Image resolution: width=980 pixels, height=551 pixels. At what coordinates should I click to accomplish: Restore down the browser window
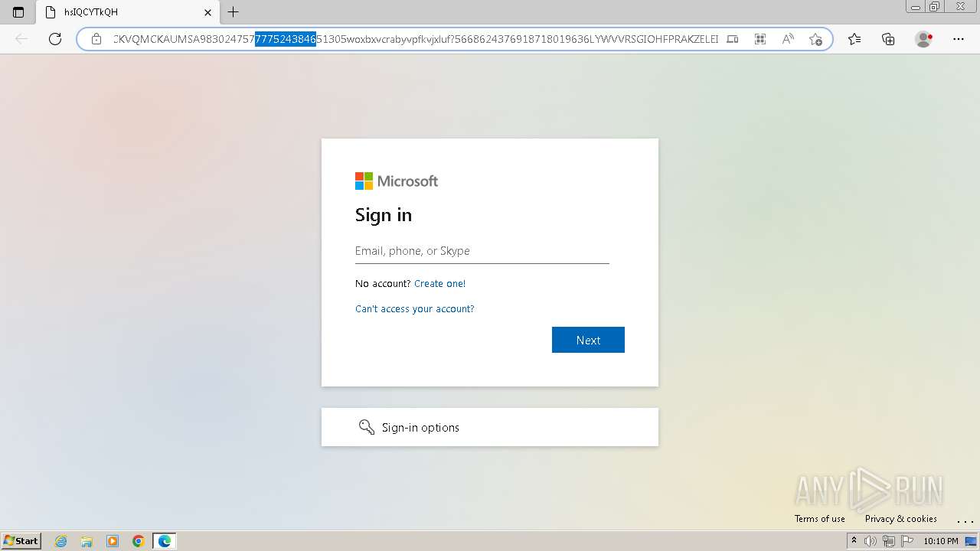(x=935, y=6)
